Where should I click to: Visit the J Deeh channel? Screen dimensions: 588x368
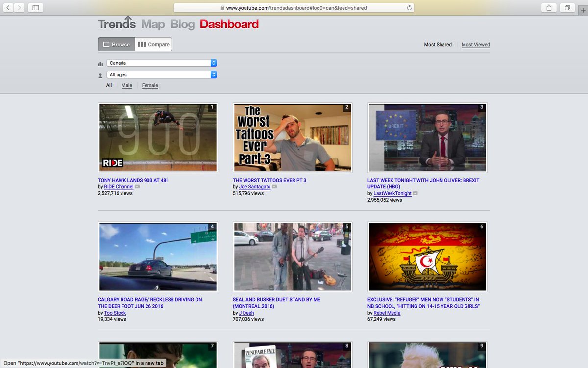click(246, 313)
